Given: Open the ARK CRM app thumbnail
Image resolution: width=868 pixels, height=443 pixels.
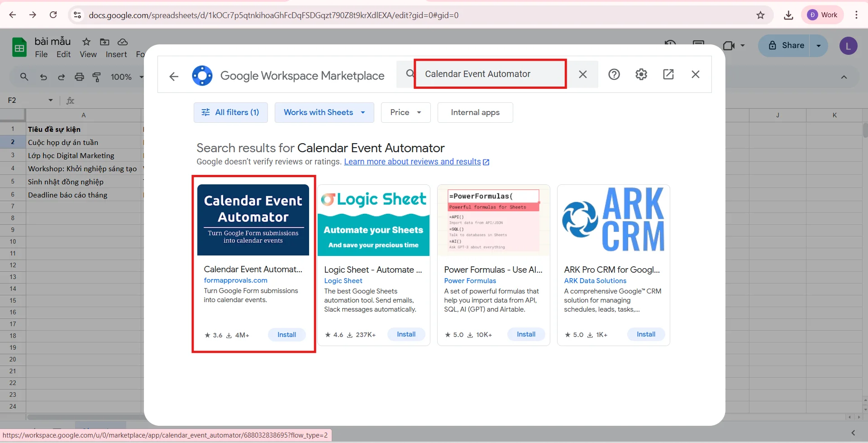Looking at the screenshot, I should [x=614, y=220].
